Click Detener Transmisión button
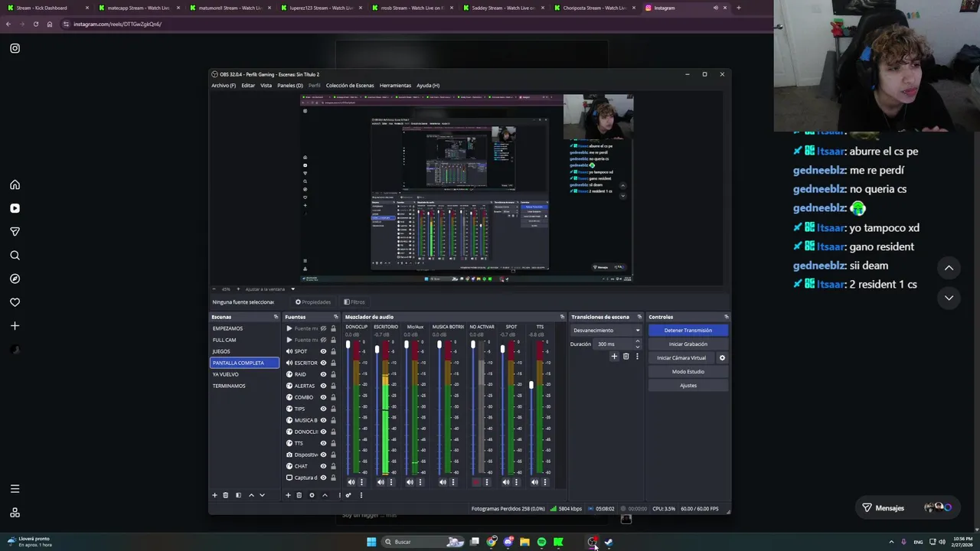This screenshot has width=980, height=551. point(688,330)
